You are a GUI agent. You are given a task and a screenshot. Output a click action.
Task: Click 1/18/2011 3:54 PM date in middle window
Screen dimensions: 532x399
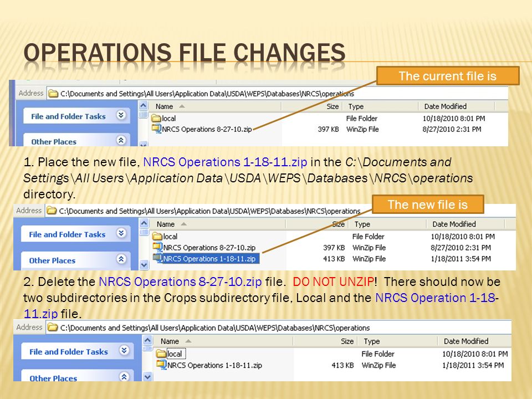click(x=461, y=259)
